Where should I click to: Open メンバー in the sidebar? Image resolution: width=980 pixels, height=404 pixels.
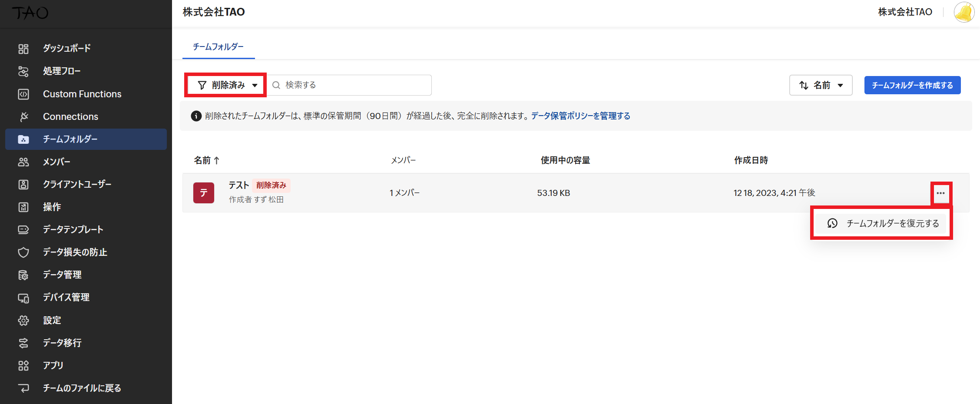[56, 162]
